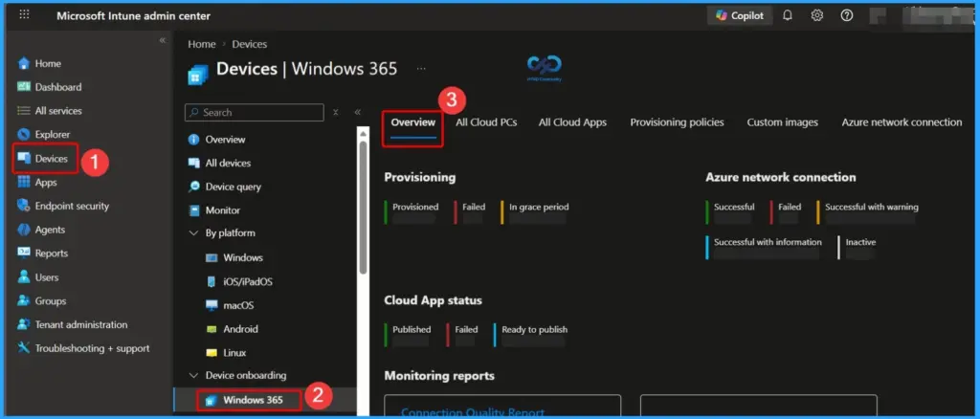The height and width of the screenshot is (419, 980).
Task: Switch to the Overview tab
Action: point(413,122)
